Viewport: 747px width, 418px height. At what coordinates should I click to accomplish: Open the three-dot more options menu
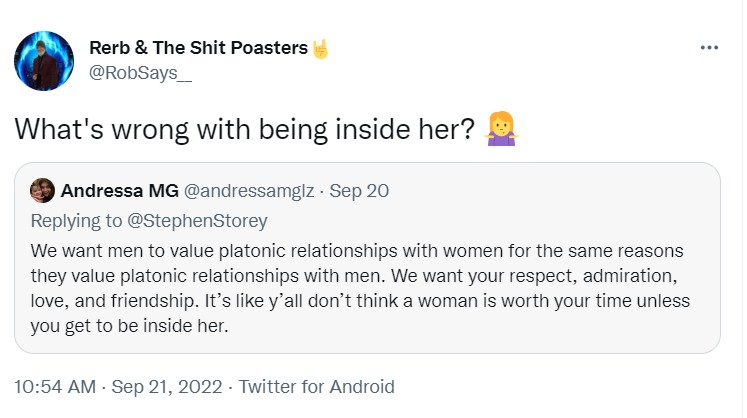[x=709, y=47]
